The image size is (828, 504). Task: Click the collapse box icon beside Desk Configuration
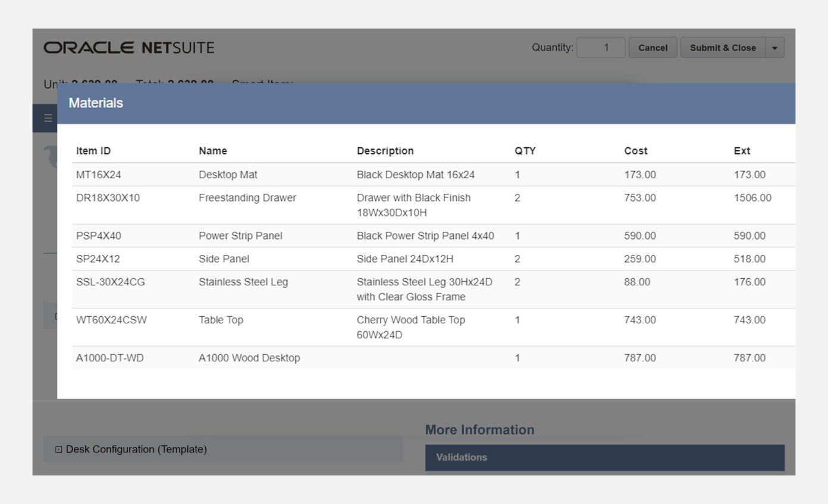58,449
